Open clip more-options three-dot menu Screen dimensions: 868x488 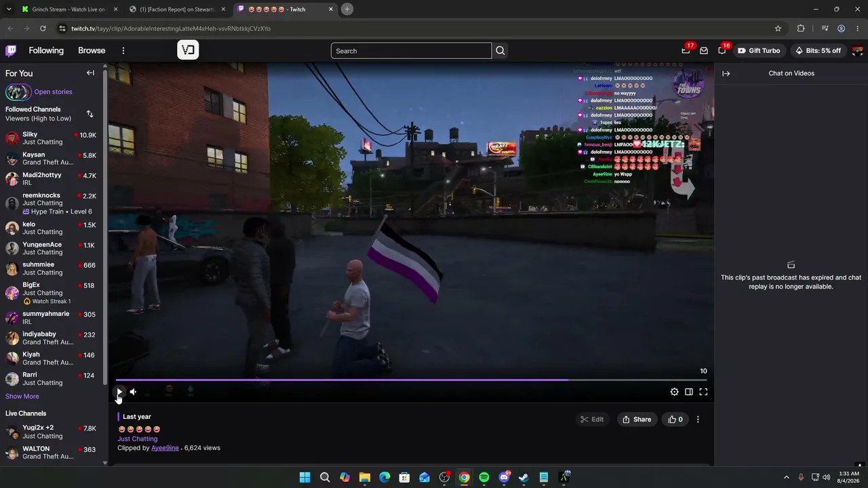(698, 420)
